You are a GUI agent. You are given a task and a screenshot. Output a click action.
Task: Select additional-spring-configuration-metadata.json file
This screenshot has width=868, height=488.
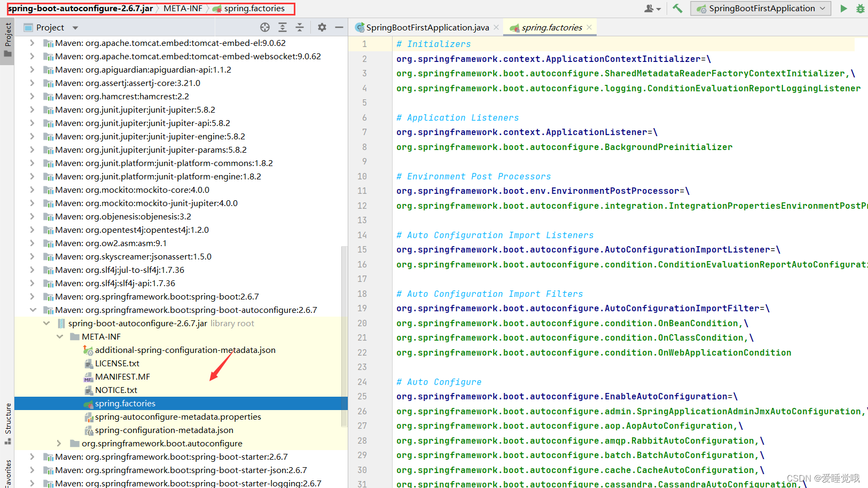[185, 350]
